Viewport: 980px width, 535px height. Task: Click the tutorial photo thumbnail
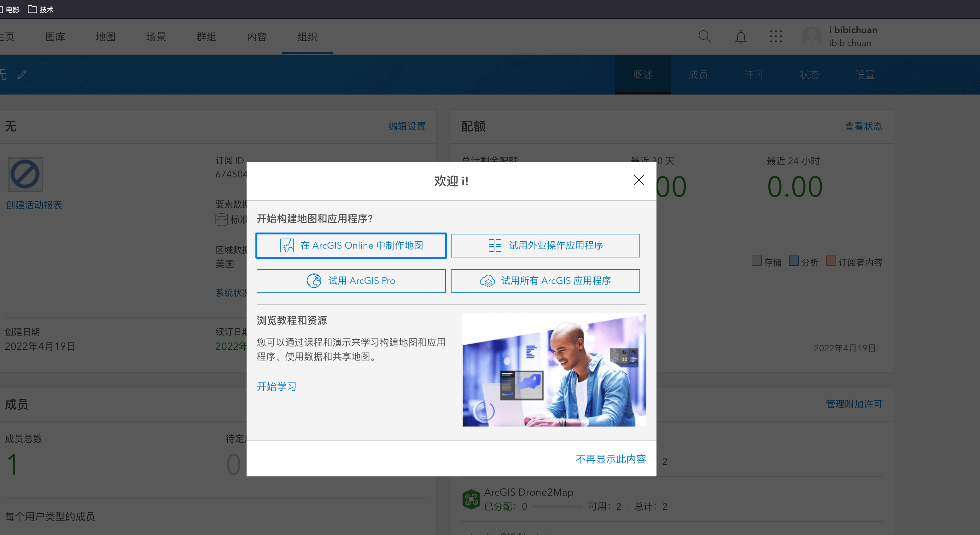[554, 370]
